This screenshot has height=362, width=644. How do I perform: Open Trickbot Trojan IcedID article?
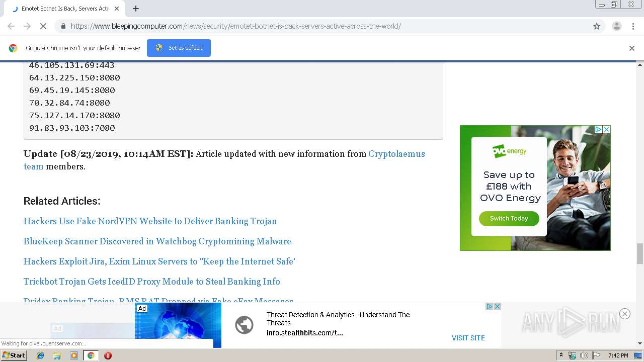tap(151, 282)
